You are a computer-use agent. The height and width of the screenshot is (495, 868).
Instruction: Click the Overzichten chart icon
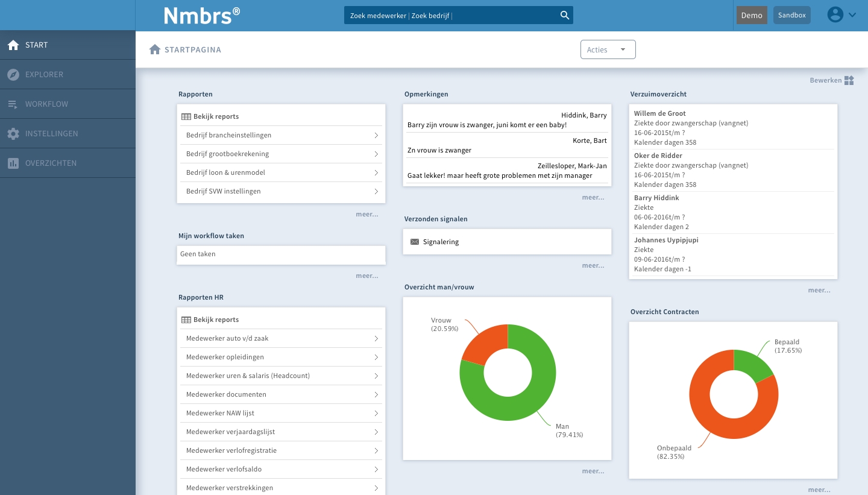pos(13,163)
